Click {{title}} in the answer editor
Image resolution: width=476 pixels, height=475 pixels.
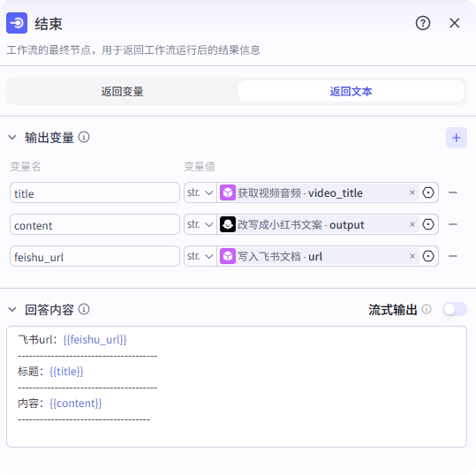tap(66, 372)
